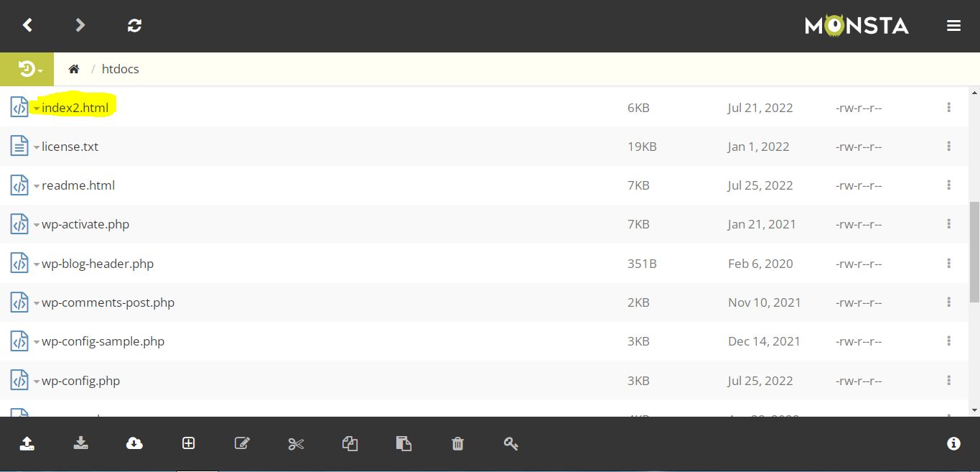Click the copy icon in bottom toolbar
The height and width of the screenshot is (472, 980).
tap(350, 443)
